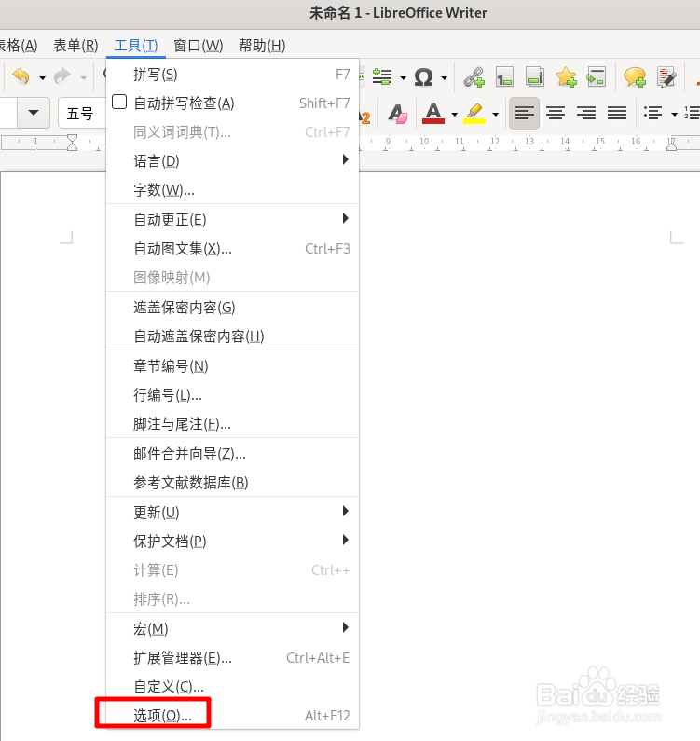Click the clear direct formatting icon
Screen dimensions: 700x741
pyautogui.click(x=397, y=114)
